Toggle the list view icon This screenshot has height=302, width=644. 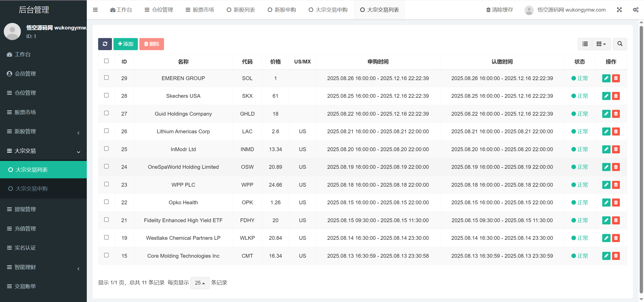click(x=585, y=44)
